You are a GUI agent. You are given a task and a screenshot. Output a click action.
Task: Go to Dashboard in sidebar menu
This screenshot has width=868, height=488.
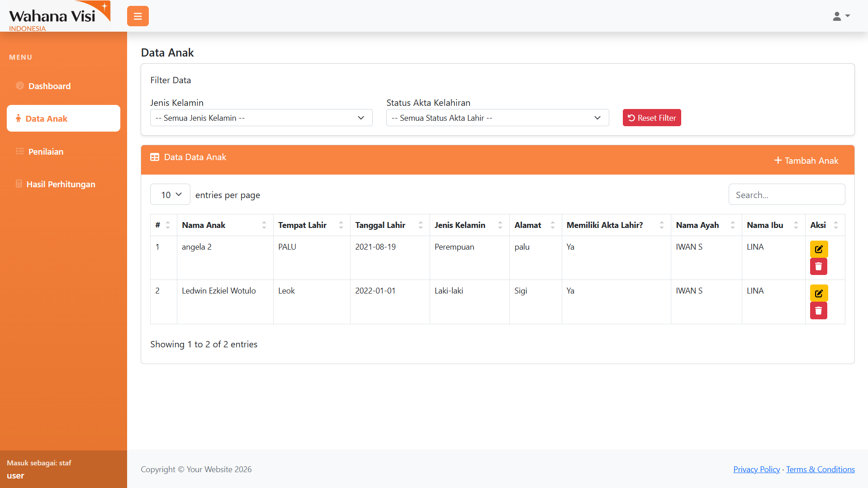pos(49,86)
